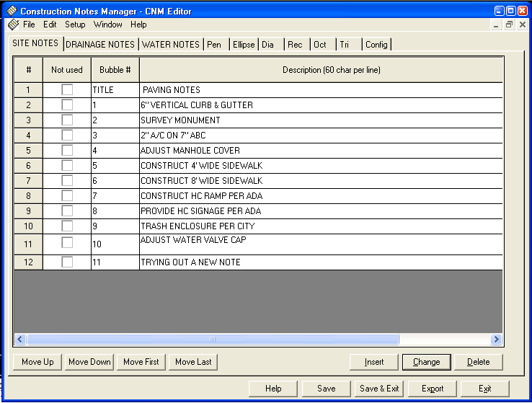The image size is (532, 403).
Task: Click the title bar application icon
Action: coord(12,12)
